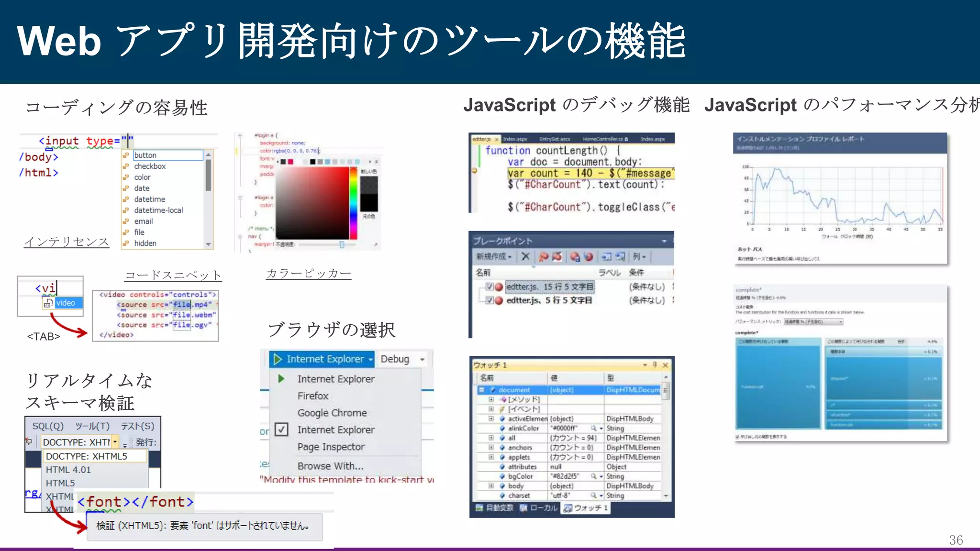
Task: Adjust the opacity slider handle
Action: 342,244
